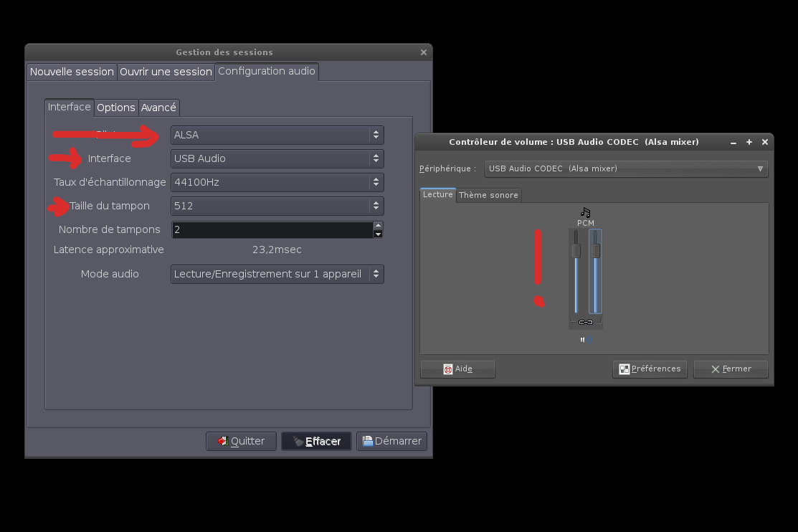Click the PCM label text
The height and width of the screenshot is (532, 798).
[586, 223]
